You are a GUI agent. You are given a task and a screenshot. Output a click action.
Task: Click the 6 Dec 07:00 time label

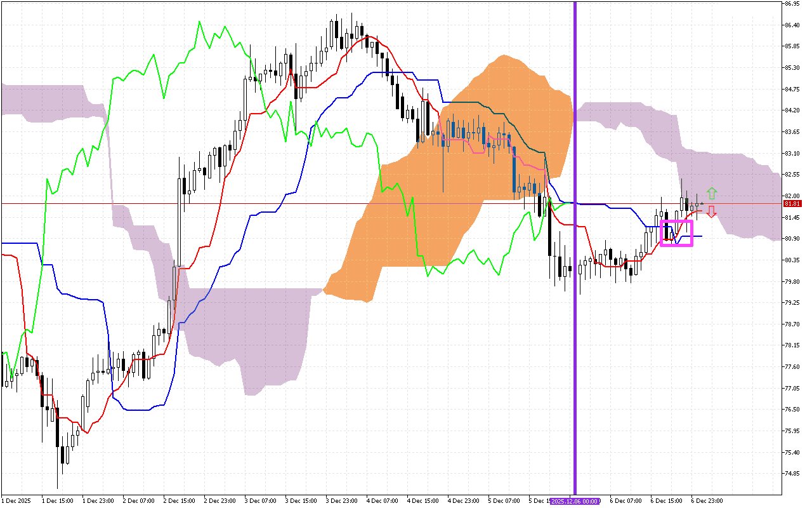pyautogui.click(x=625, y=501)
